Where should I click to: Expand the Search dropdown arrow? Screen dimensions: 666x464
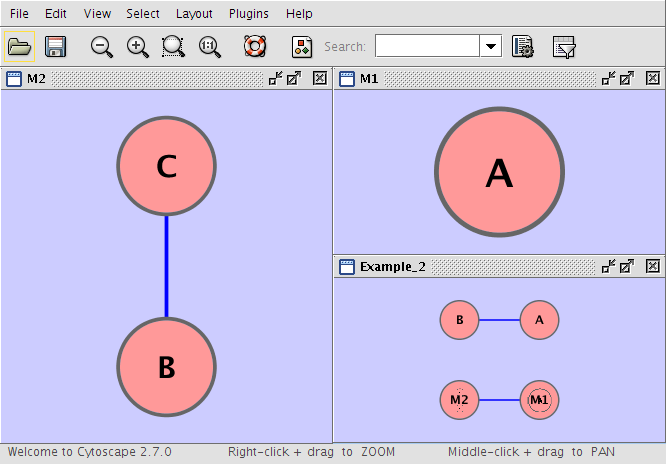click(x=491, y=47)
